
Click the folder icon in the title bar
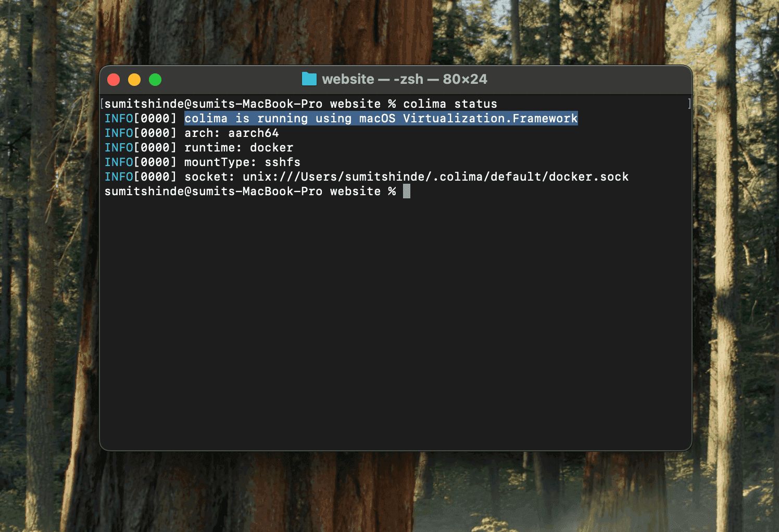click(308, 79)
